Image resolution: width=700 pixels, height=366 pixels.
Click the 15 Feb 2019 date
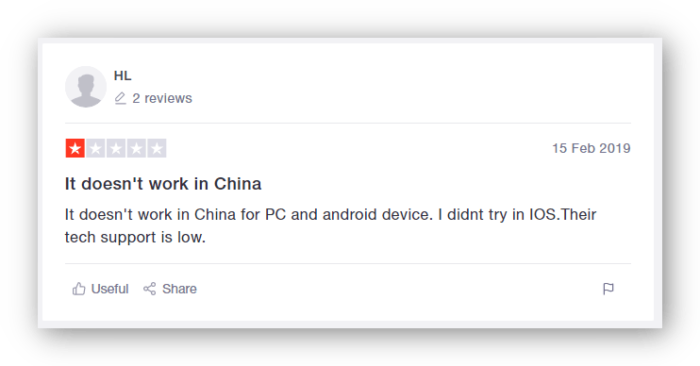tap(591, 148)
